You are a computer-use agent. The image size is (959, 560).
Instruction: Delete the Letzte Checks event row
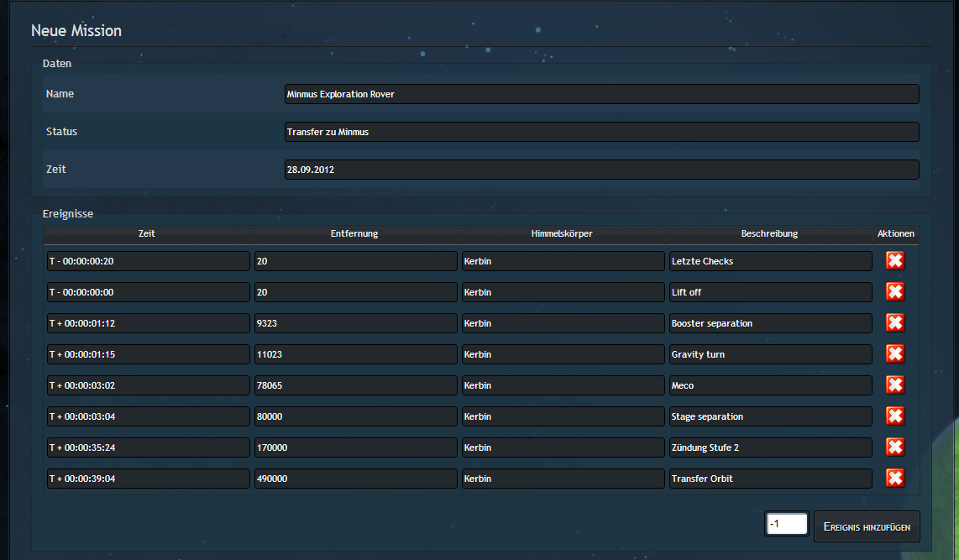click(895, 261)
